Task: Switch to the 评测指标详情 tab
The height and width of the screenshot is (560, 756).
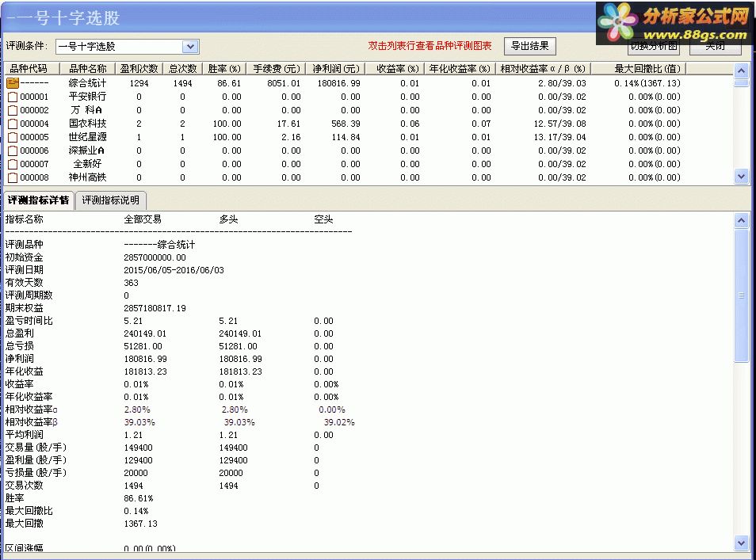Action: 39,200
